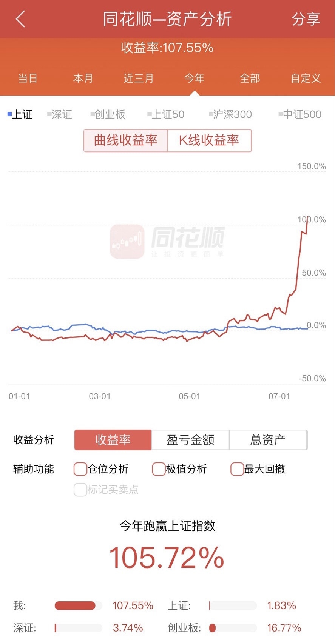Enable the 深证 index comparison
335x644 pixels.
click(x=60, y=114)
